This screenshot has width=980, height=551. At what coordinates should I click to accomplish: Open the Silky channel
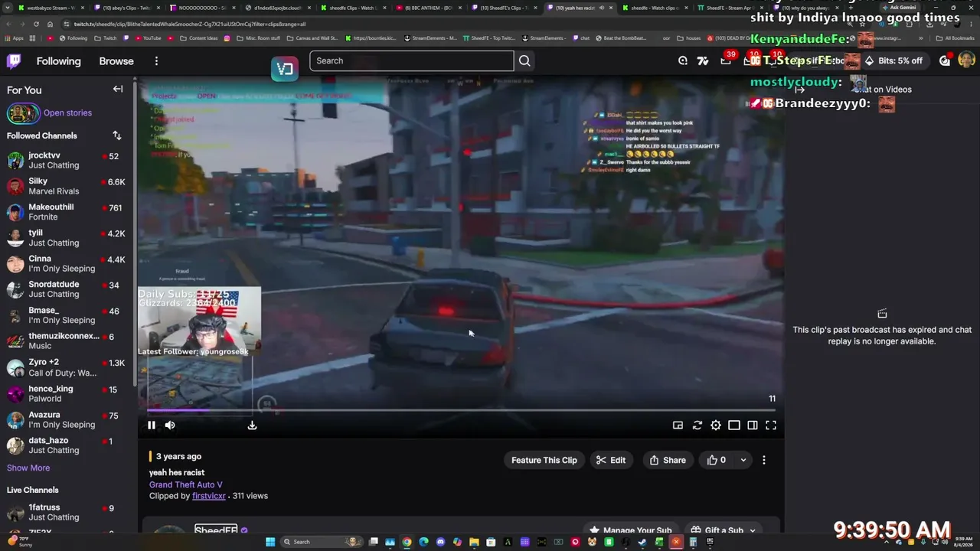coord(66,186)
